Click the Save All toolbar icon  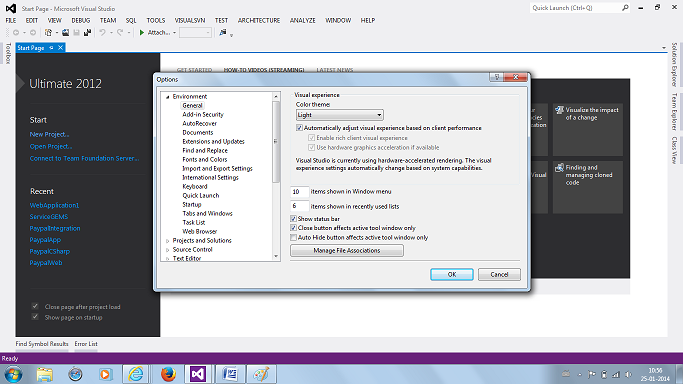click(88, 33)
